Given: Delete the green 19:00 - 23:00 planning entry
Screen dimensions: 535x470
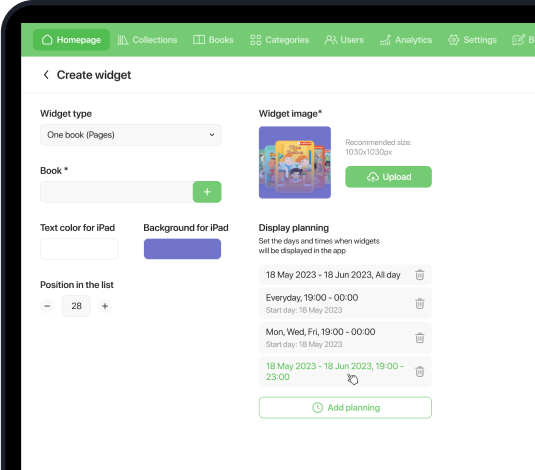Looking at the screenshot, I should (x=420, y=371).
